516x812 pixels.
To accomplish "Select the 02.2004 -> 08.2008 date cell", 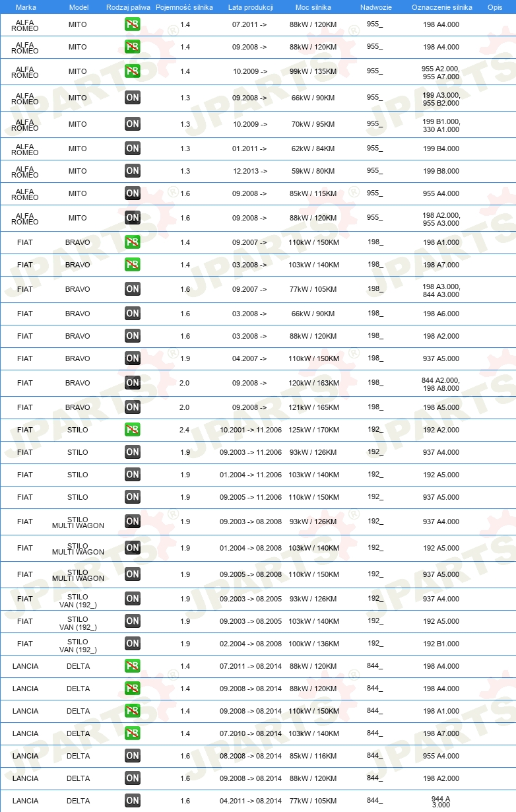I will pyautogui.click(x=251, y=644).
